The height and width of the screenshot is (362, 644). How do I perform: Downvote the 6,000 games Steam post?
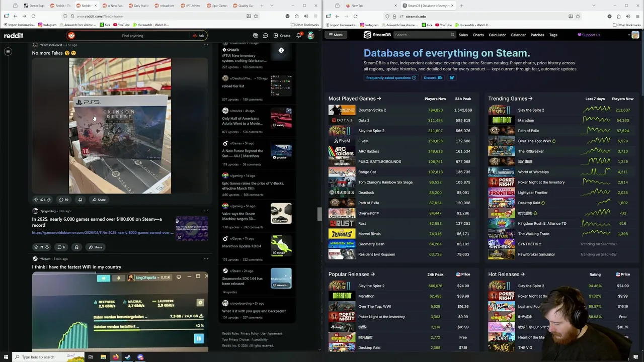click(47, 247)
